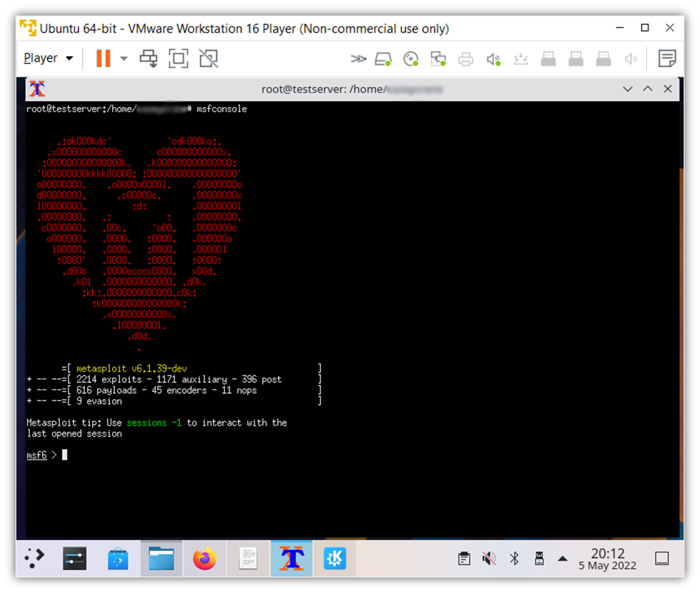Image resolution: width=700 pixels, height=593 pixels.
Task: Launch the Discover software store
Action: coord(118,558)
